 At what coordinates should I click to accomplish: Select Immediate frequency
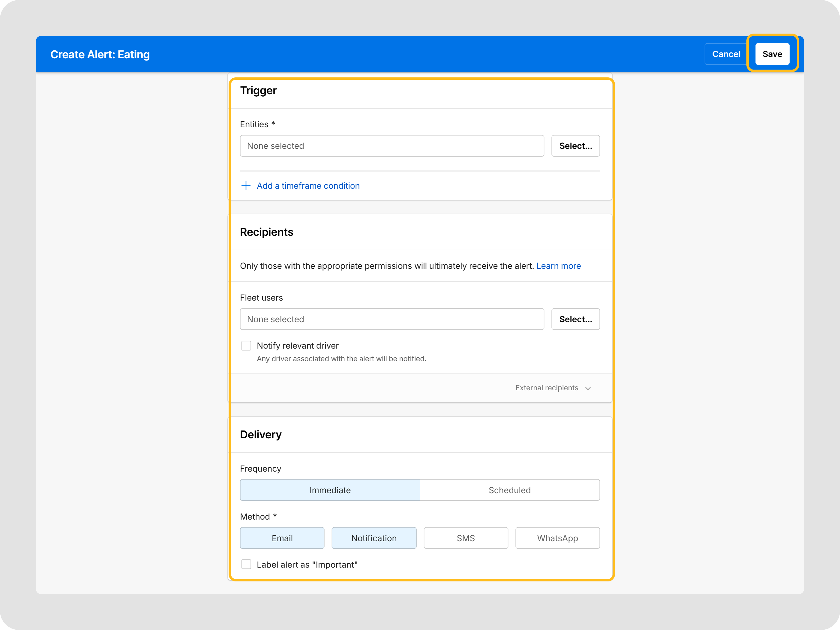coord(330,490)
